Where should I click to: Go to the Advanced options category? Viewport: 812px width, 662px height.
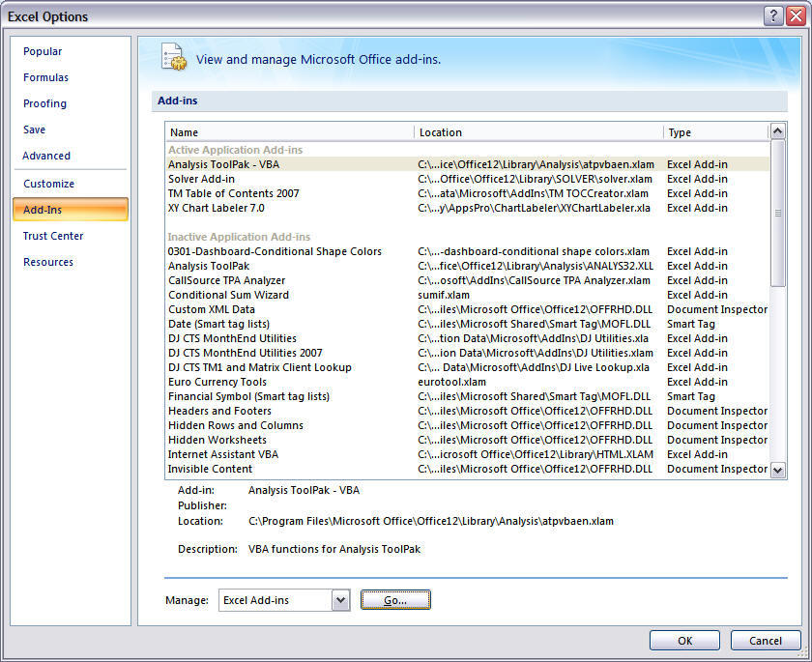46,156
